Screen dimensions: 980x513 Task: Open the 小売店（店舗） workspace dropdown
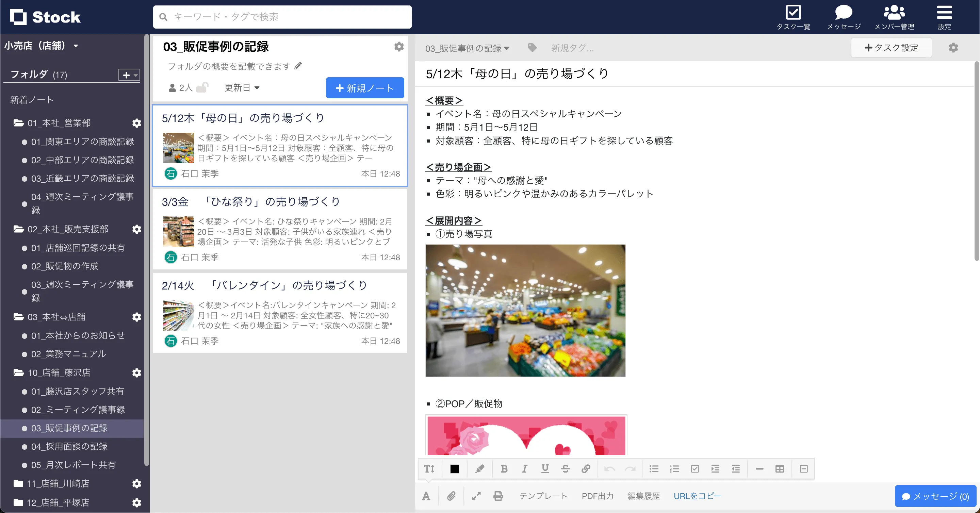43,45
